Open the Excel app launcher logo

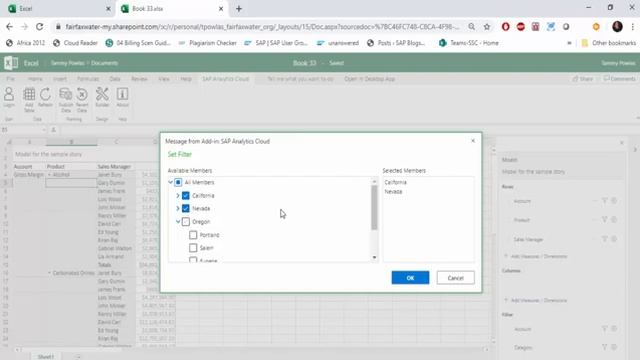(11, 63)
